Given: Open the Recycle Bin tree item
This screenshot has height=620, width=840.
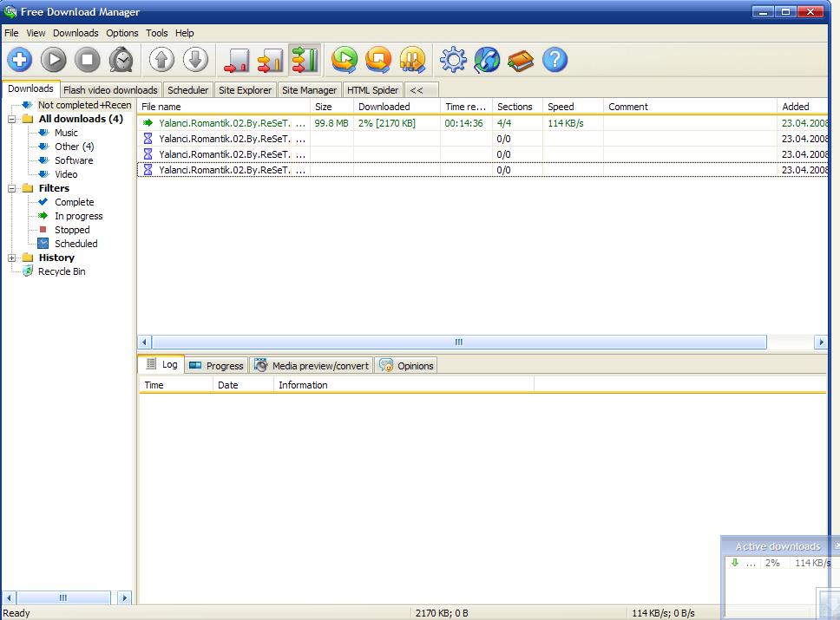Looking at the screenshot, I should click(x=62, y=272).
